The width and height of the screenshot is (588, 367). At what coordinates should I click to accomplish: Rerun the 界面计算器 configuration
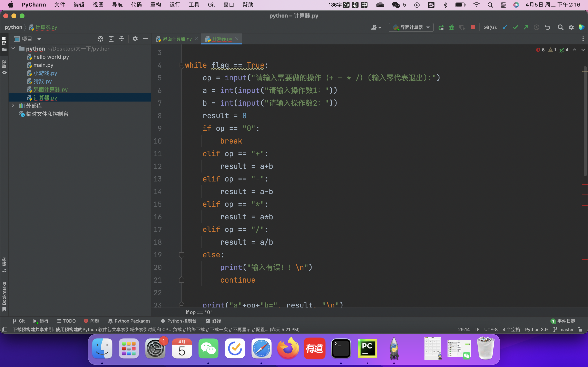tap(441, 28)
